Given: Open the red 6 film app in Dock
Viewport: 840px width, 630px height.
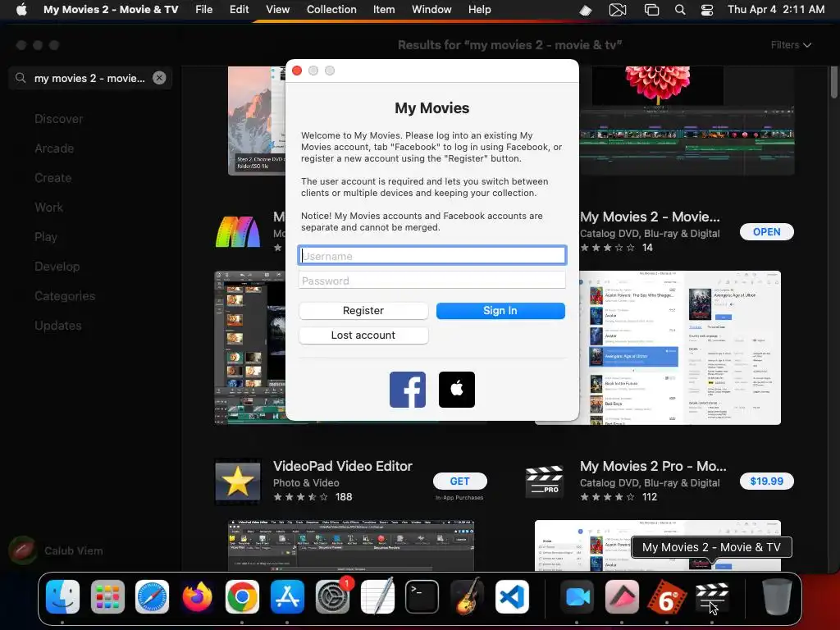Looking at the screenshot, I should click(x=667, y=596).
